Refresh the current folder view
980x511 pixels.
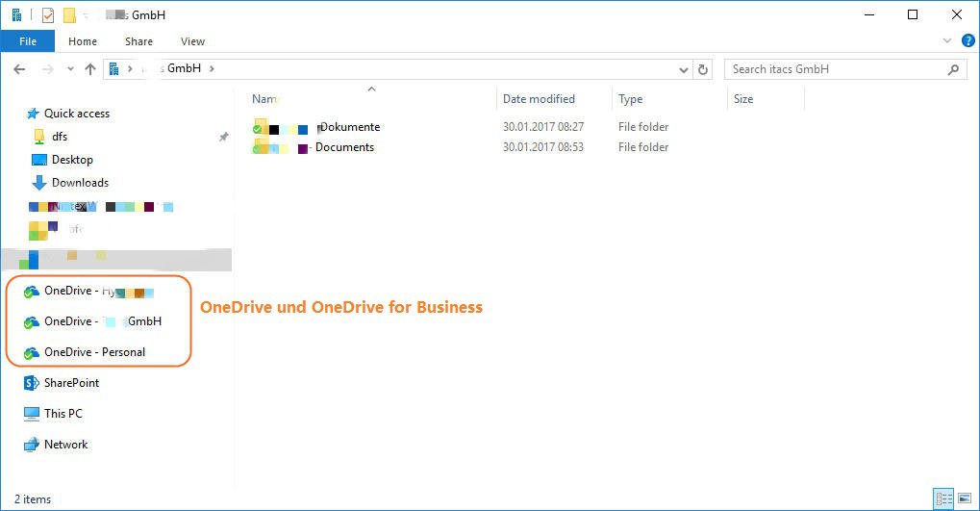click(x=703, y=69)
